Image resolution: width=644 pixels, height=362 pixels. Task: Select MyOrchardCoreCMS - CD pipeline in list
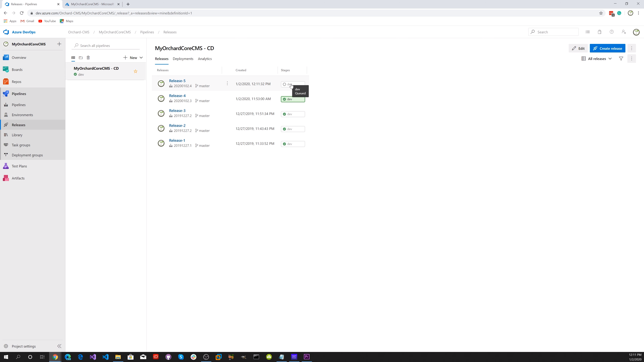tap(106, 71)
